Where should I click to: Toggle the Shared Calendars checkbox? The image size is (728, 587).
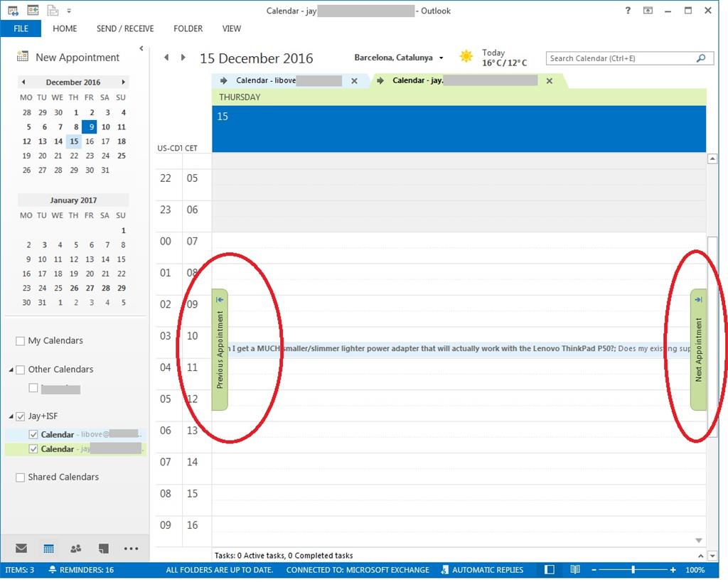(x=21, y=478)
